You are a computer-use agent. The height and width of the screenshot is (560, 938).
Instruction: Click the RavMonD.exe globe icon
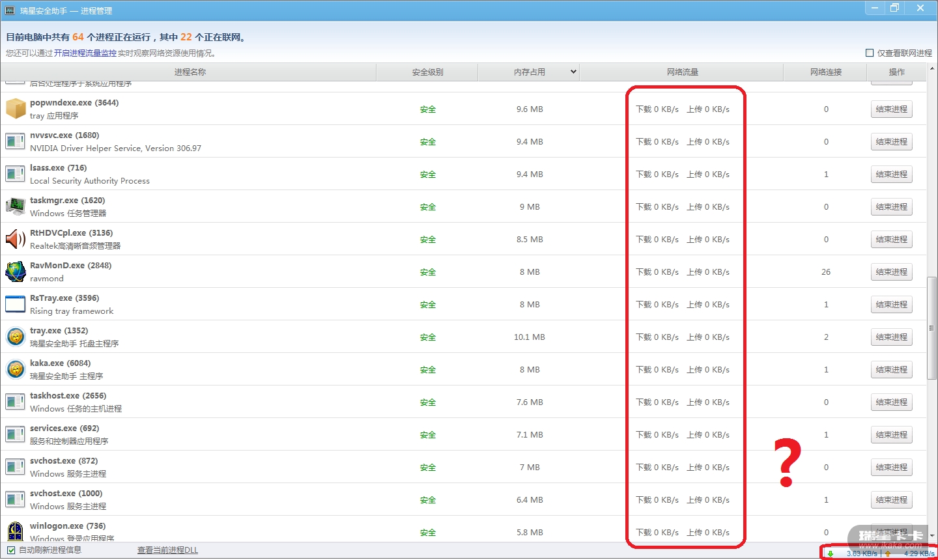(16, 272)
